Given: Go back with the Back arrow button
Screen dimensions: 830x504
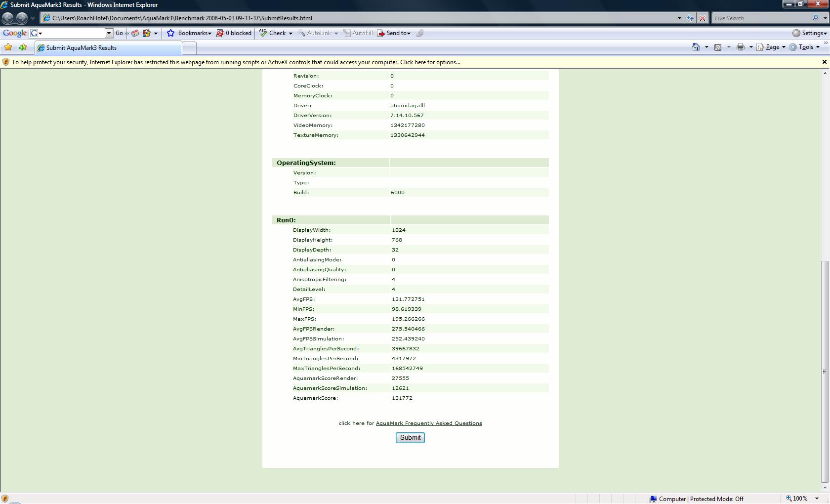Looking at the screenshot, I should pos(8,18).
